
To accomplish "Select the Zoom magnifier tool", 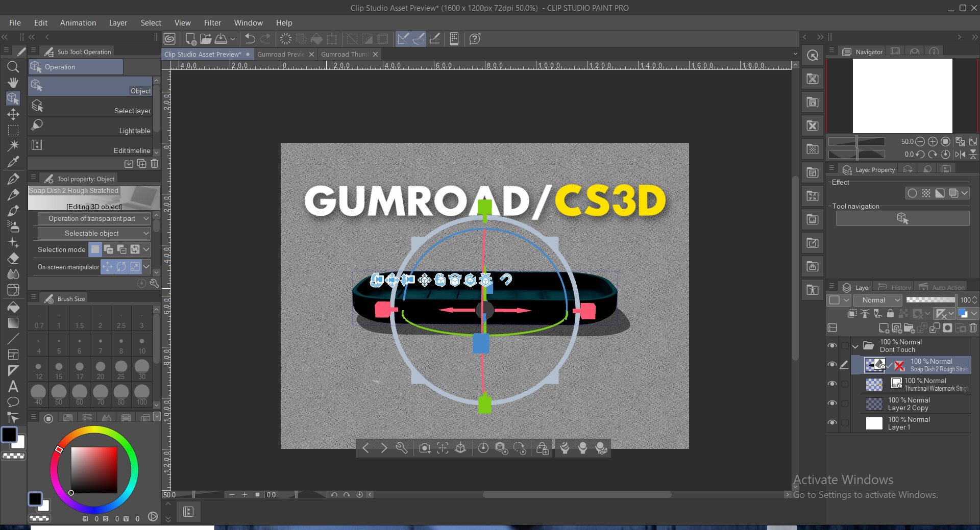I will click(13, 67).
